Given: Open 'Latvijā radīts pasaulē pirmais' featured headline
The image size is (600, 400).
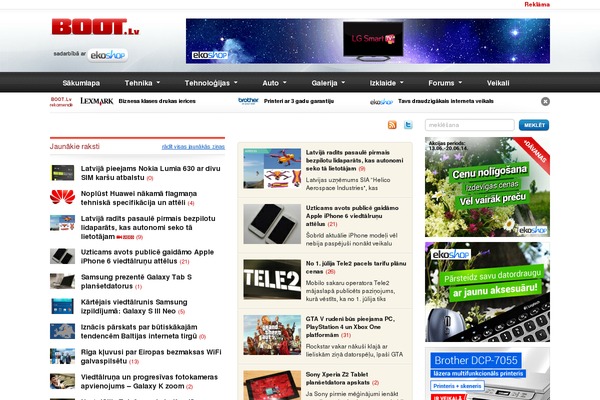Looking at the screenshot, I should click(354, 160).
